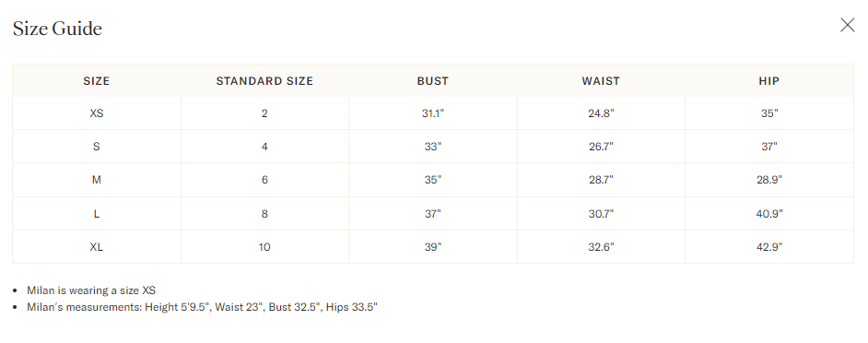This screenshot has height=343, width=868.
Task: Click the L size row label
Action: [x=97, y=213]
